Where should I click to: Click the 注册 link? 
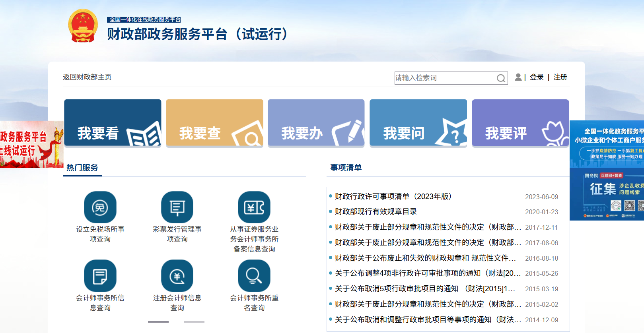(560, 77)
